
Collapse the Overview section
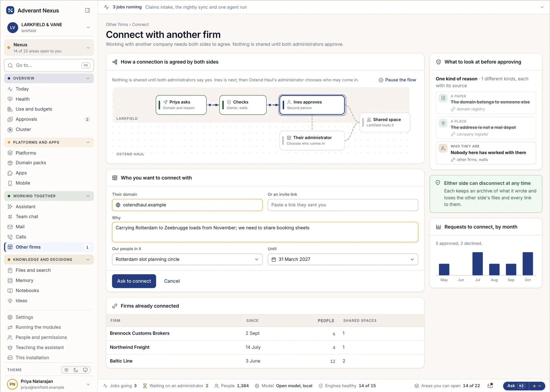(49, 78)
